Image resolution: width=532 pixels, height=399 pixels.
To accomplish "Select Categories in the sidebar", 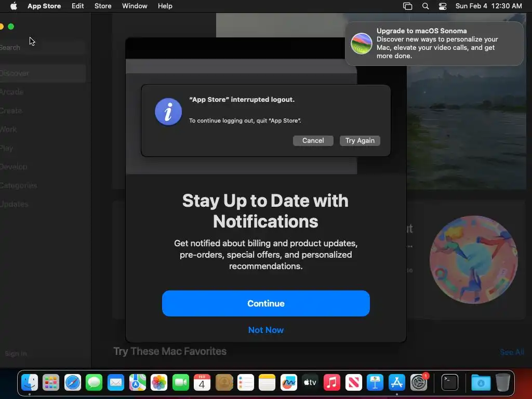I will coord(43,185).
